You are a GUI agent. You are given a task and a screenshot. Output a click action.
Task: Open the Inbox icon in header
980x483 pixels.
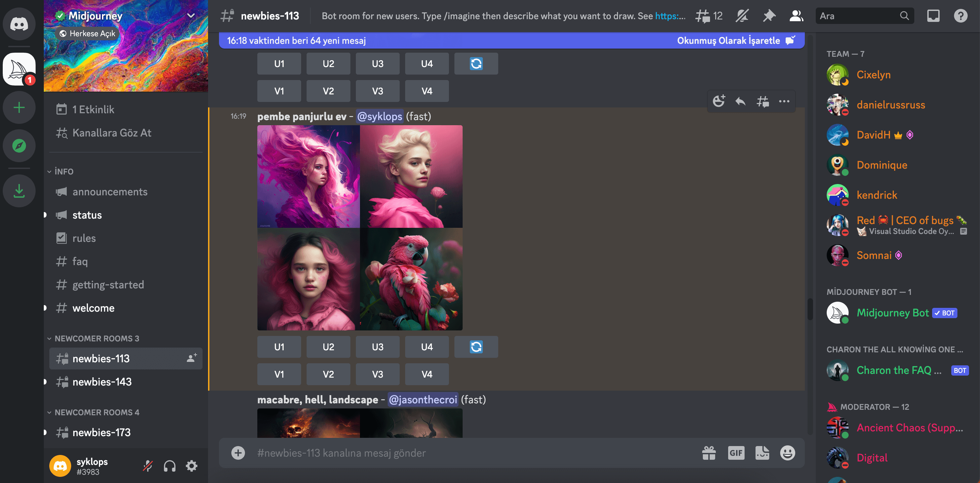[x=933, y=16]
